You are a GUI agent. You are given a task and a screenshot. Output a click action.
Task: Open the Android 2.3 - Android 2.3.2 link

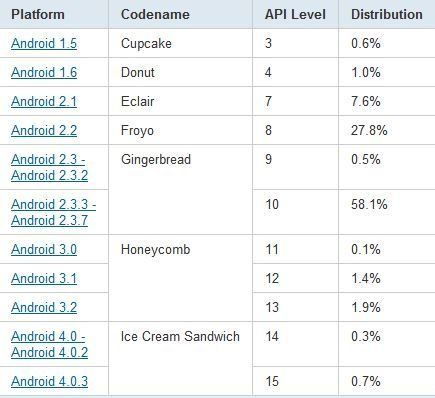click(49, 167)
